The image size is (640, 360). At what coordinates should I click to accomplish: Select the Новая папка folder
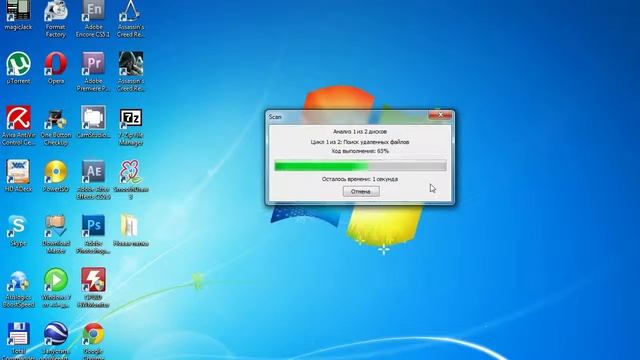click(x=131, y=230)
